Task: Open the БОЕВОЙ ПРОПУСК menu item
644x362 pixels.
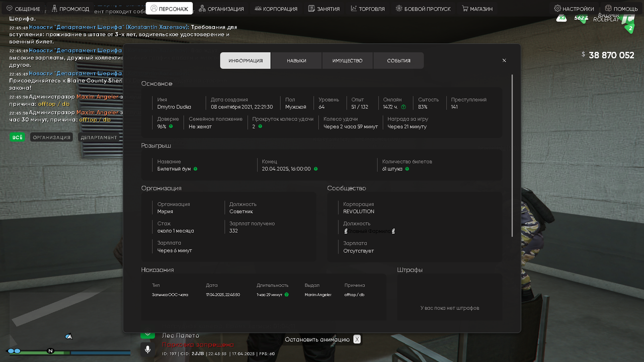Action: pos(423,9)
